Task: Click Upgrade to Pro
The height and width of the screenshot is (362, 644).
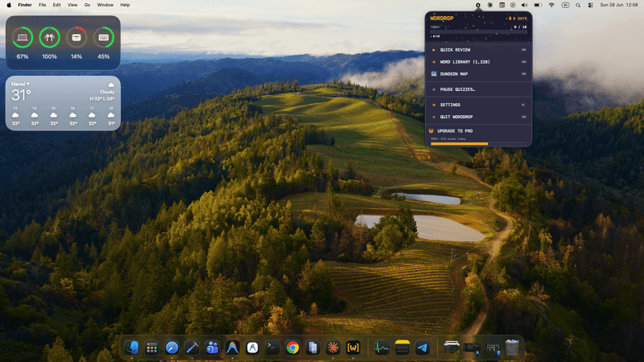Action: pos(455,131)
